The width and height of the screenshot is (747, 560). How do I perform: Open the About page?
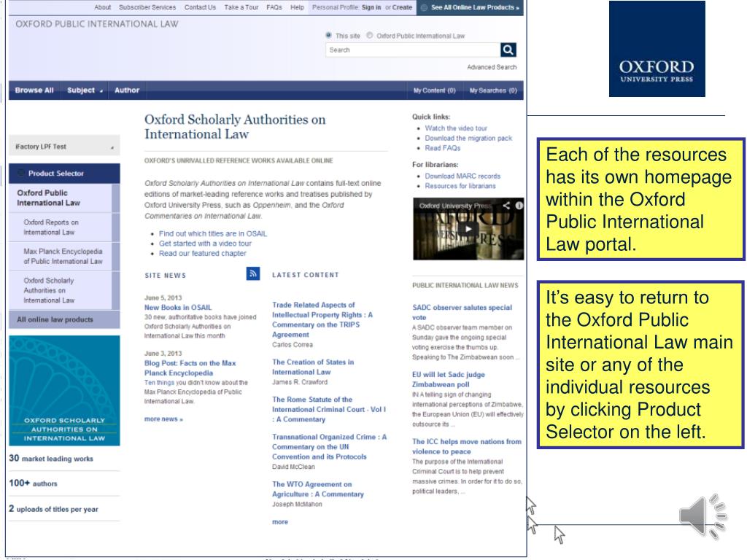pyautogui.click(x=102, y=7)
